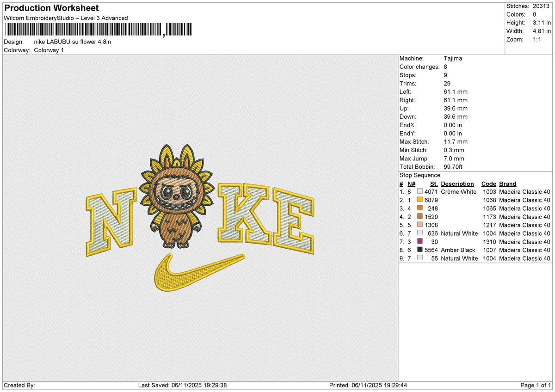Click the barcode under the Wilcom header
555x392 pixels.
click(x=99, y=31)
